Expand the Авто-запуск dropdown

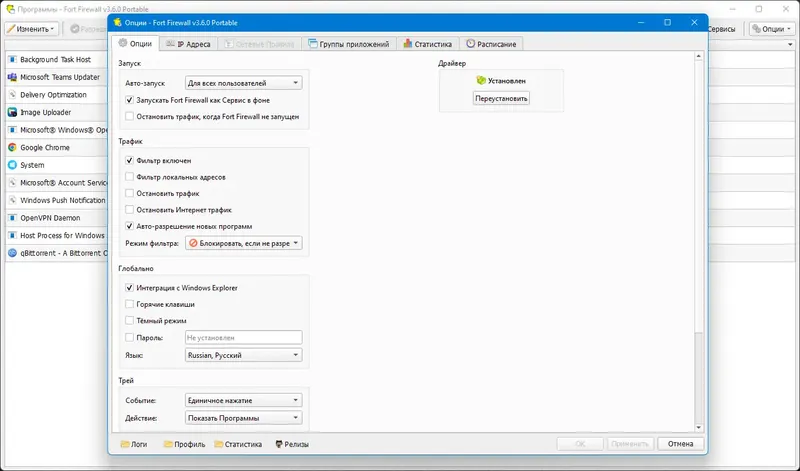243,83
